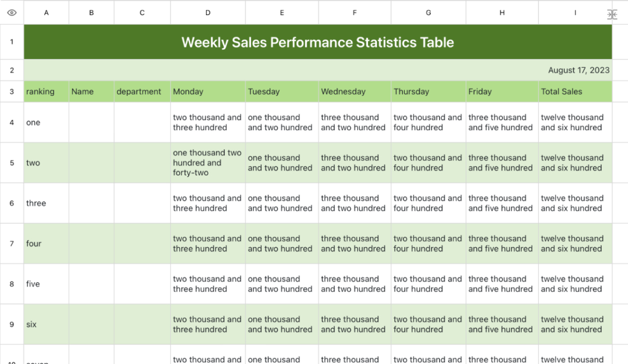Image resolution: width=628 pixels, height=364 pixels.
Task: Click Wednesday value in row 8
Action: pyautogui.click(x=354, y=284)
